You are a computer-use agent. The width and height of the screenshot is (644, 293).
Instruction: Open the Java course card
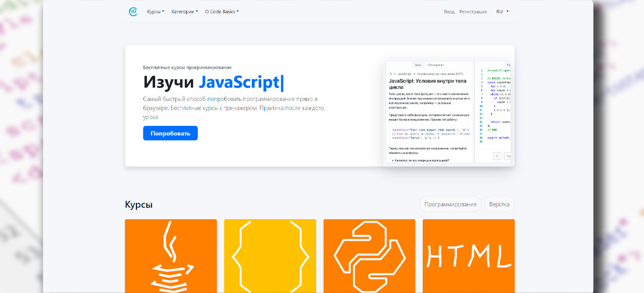pyautogui.click(x=171, y=256)
